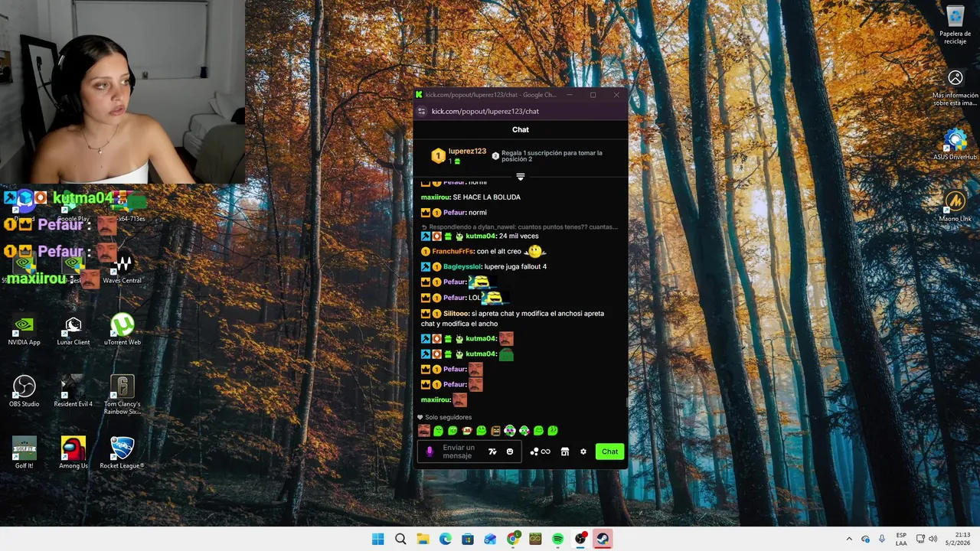Click 'Solo seguidores' label
Screen dimensions: 980x551
[449, 417]
